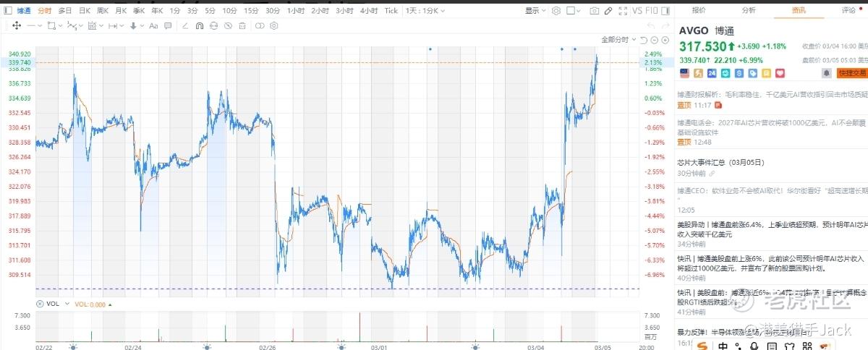
Task: Switch to 分时 timeframe tab
Action: pos(45,11)
